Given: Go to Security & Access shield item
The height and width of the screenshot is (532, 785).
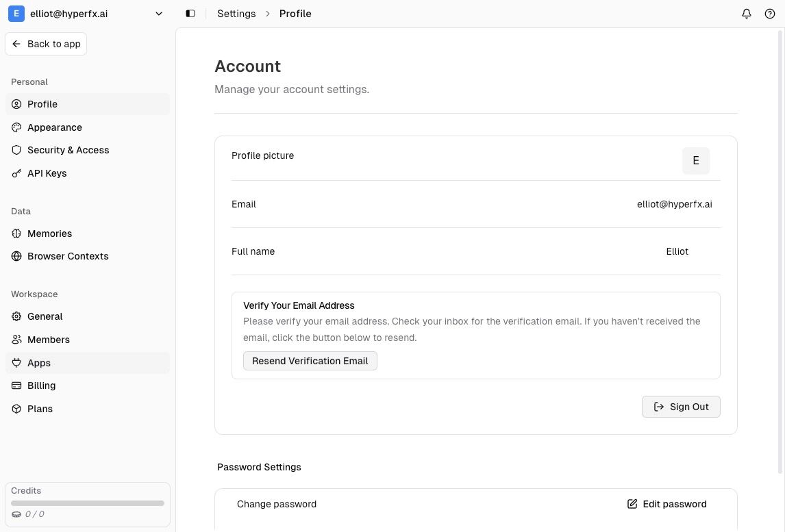Looking at the screenshot, I should pos(68,150).
